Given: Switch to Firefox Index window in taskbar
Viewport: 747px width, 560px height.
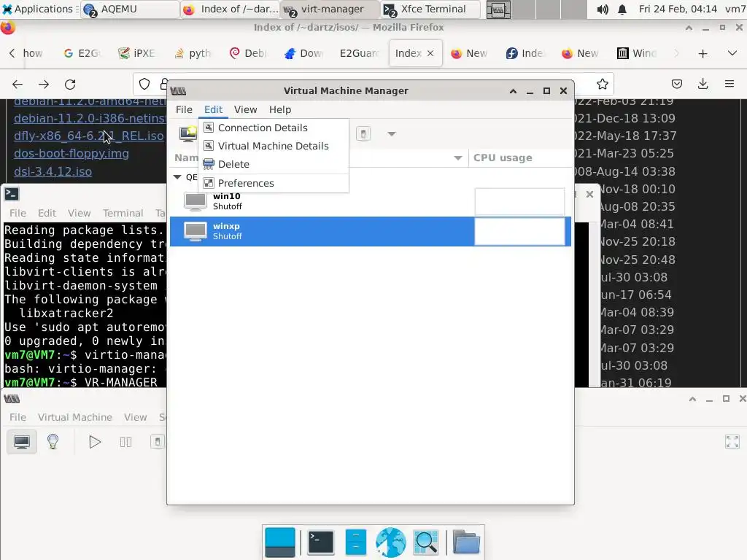Looking at the screenshot, I should pos(231,9).
